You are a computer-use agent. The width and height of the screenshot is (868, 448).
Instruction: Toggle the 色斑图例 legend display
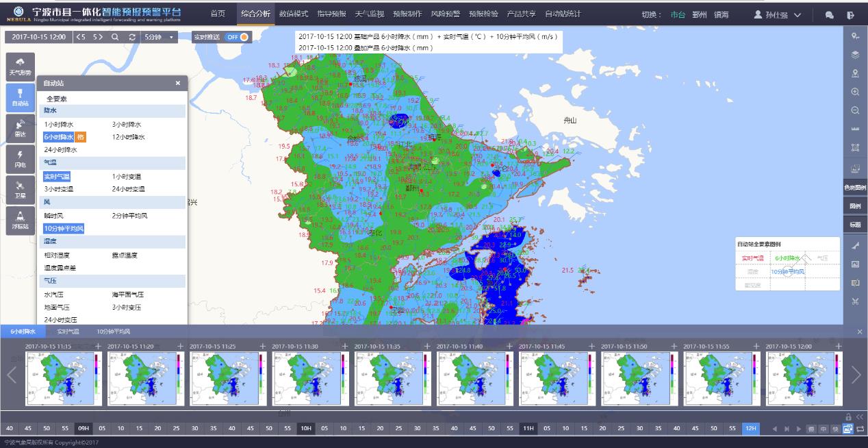click(x=855, y=187)
